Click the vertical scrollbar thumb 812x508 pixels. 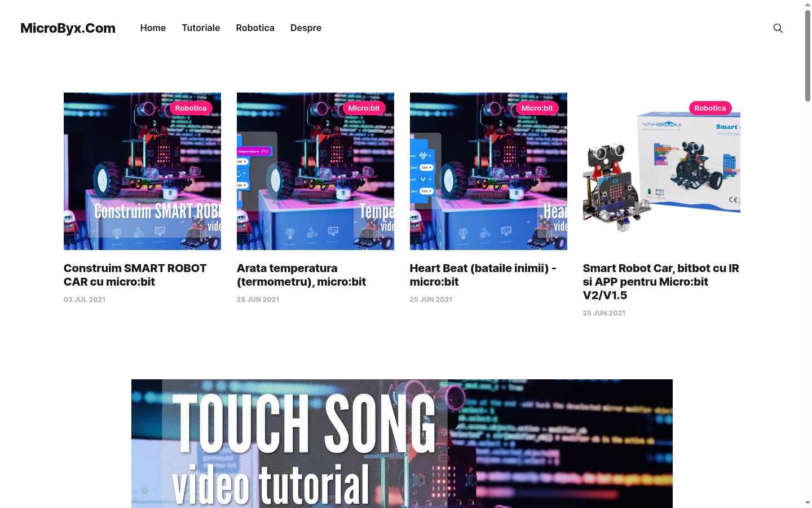tap(807, 56)
